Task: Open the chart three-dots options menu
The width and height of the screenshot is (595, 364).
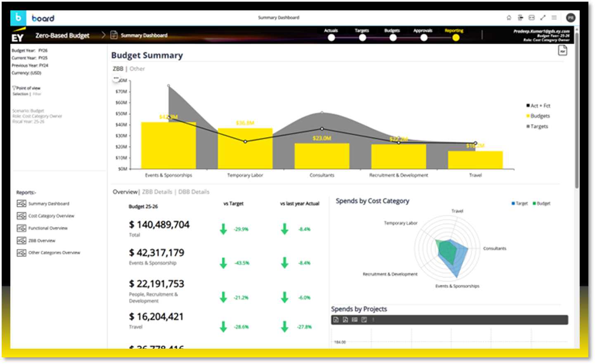Action: [x=116, y=78]
